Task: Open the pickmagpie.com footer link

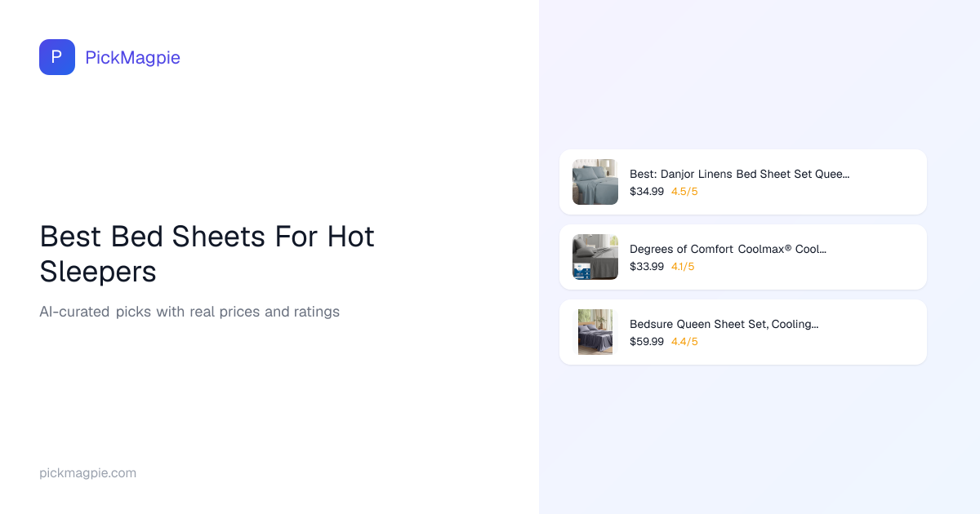Action: [87, 473]
